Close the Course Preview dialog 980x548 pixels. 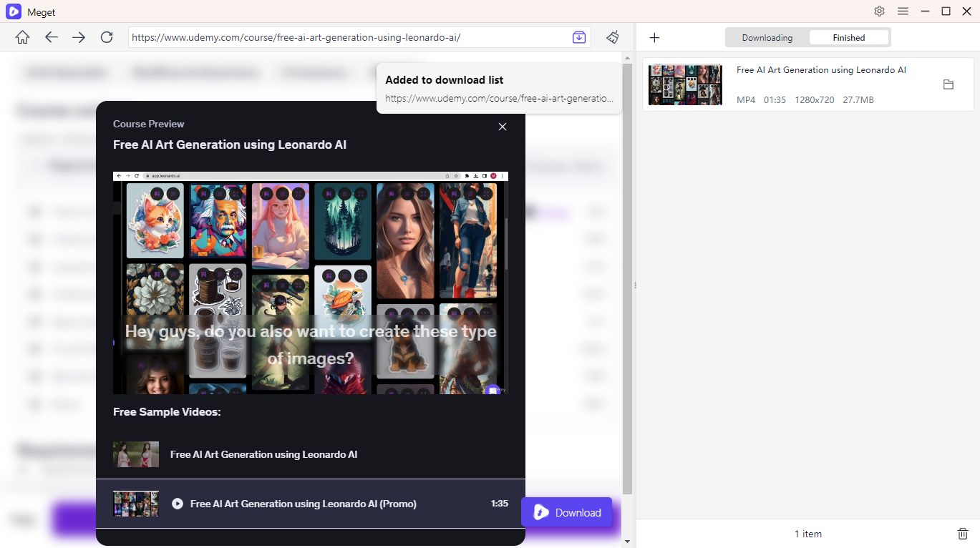pos(503,127)
